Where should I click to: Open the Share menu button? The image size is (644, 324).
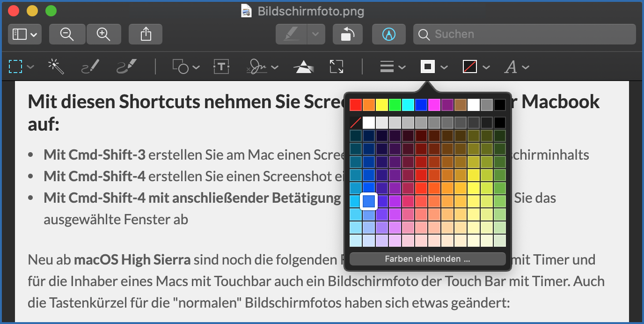tap(146, 34)
